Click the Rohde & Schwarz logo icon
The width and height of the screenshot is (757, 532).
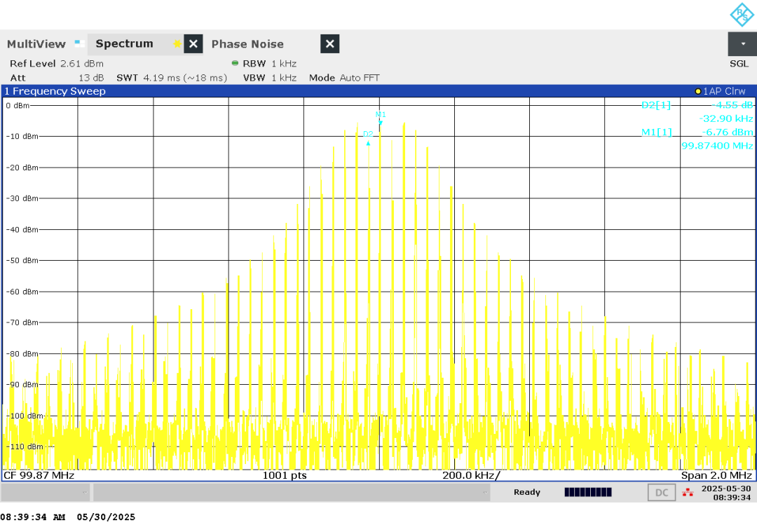point(742,15)
